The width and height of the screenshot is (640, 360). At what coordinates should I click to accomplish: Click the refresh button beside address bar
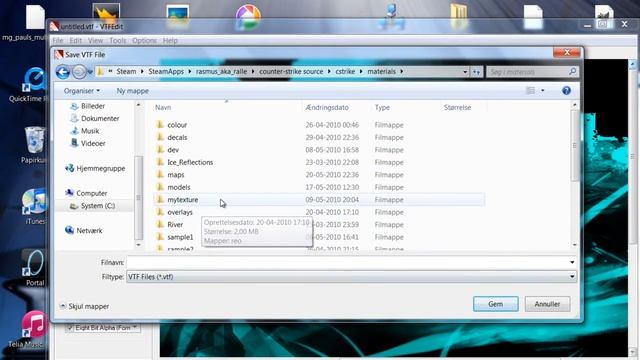click(x=476, y=72)
